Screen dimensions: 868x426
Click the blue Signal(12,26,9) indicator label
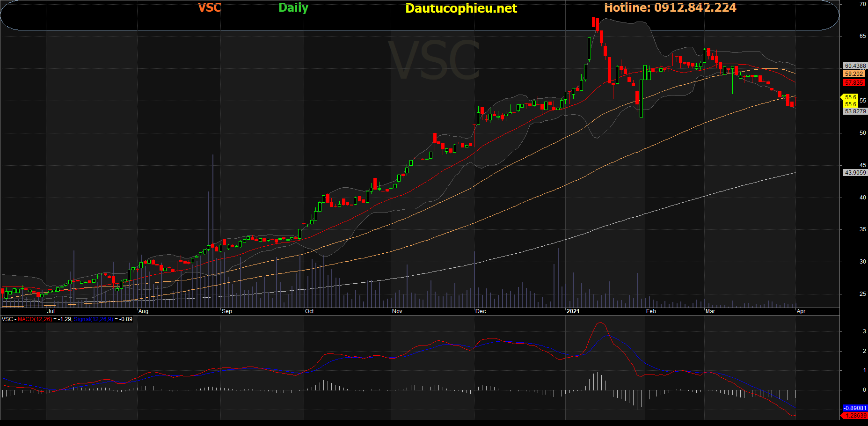[x=94, y=319]
